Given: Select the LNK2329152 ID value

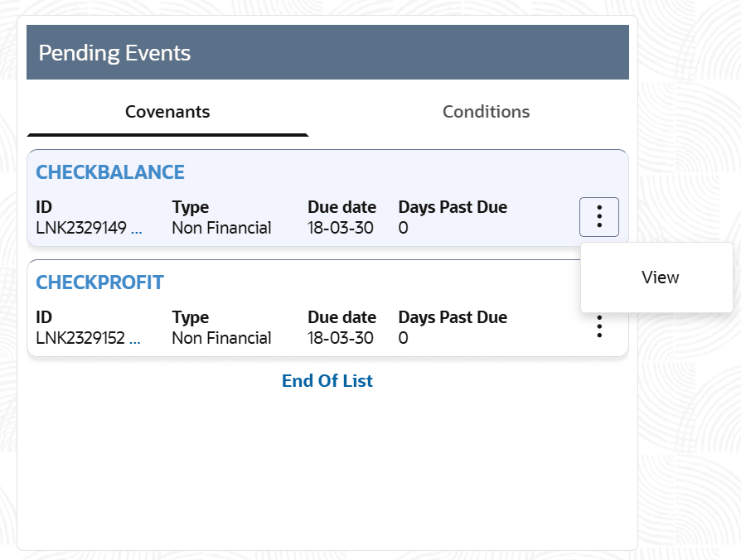Looking at the screenshot, I should [x=80, y=338].
